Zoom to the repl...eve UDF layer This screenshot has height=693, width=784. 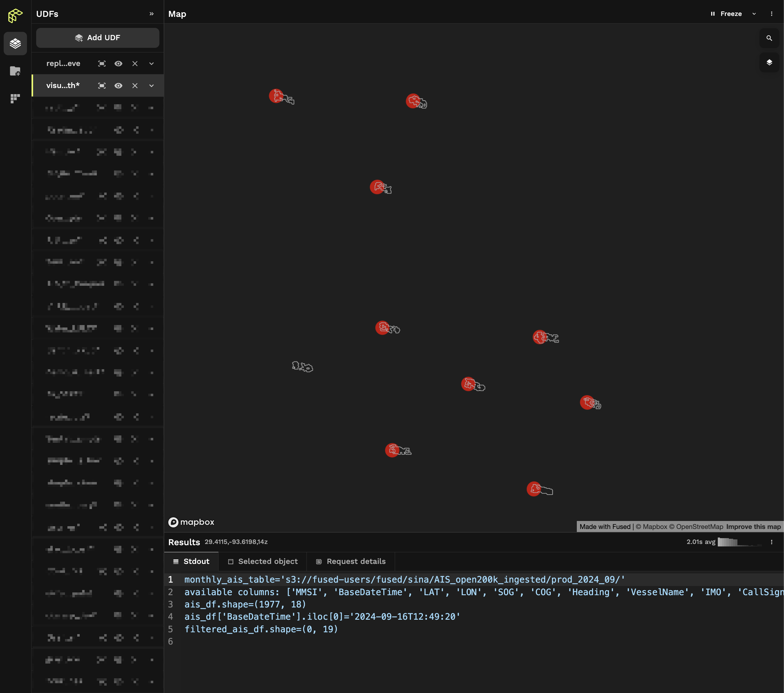pos(102,64)
